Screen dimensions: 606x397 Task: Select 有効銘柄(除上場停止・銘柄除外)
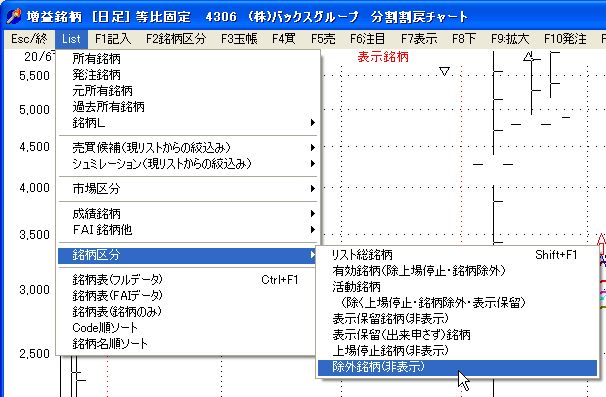pyautogui.click(x=458, y=271)
